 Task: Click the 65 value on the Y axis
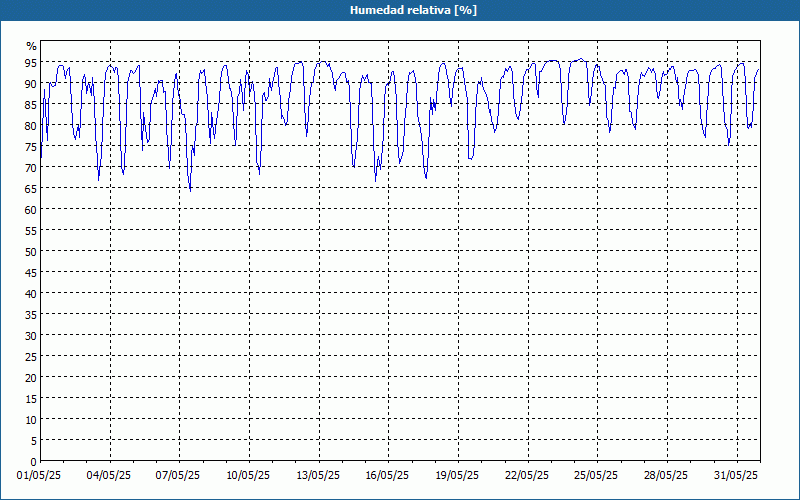pyautogui.click(x=31, y=189)
